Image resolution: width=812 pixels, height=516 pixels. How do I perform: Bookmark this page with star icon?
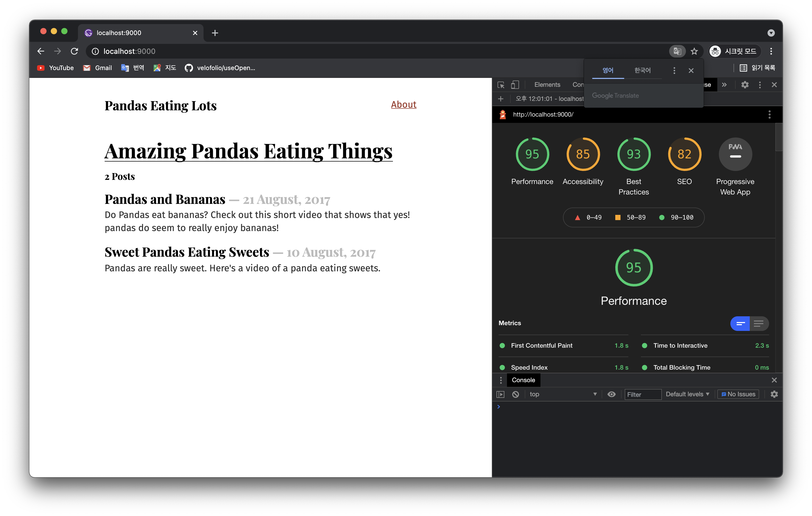694,51
